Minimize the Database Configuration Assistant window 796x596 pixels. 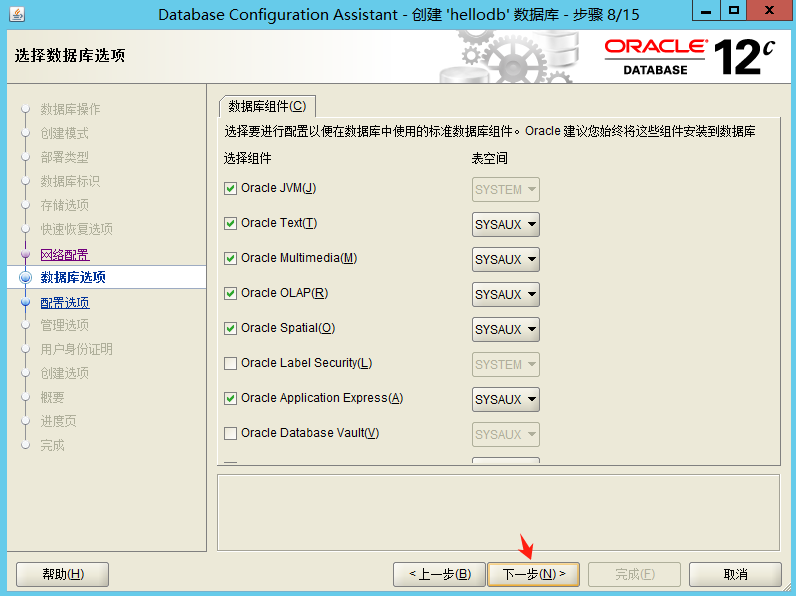[x=706, y=11]
